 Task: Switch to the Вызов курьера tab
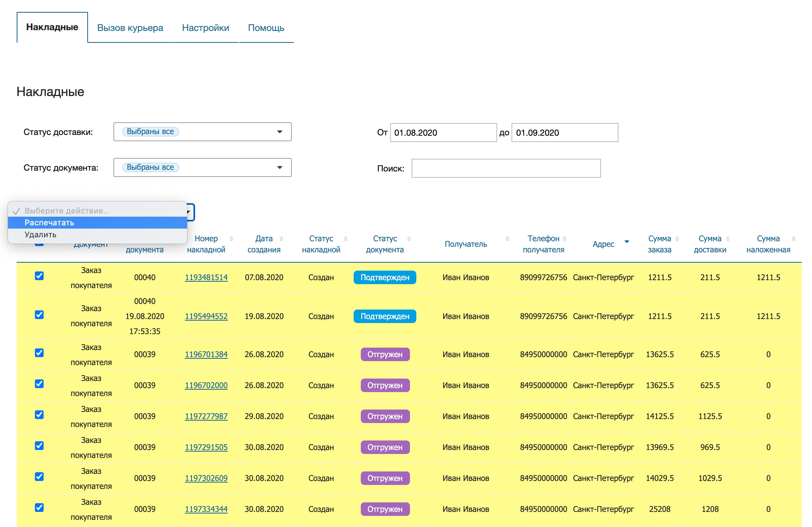[130, 28]
